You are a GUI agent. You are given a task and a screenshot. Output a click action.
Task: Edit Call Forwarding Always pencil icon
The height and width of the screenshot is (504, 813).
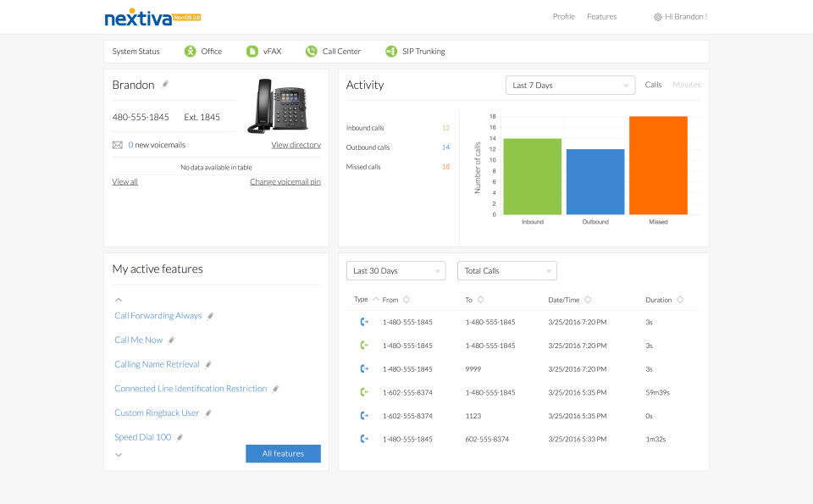[210, 316]
